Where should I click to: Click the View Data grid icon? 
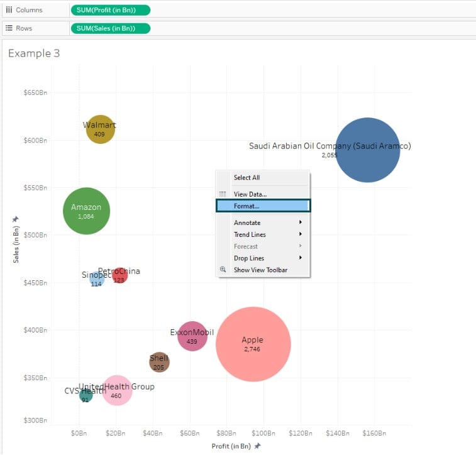coord(223,194)
